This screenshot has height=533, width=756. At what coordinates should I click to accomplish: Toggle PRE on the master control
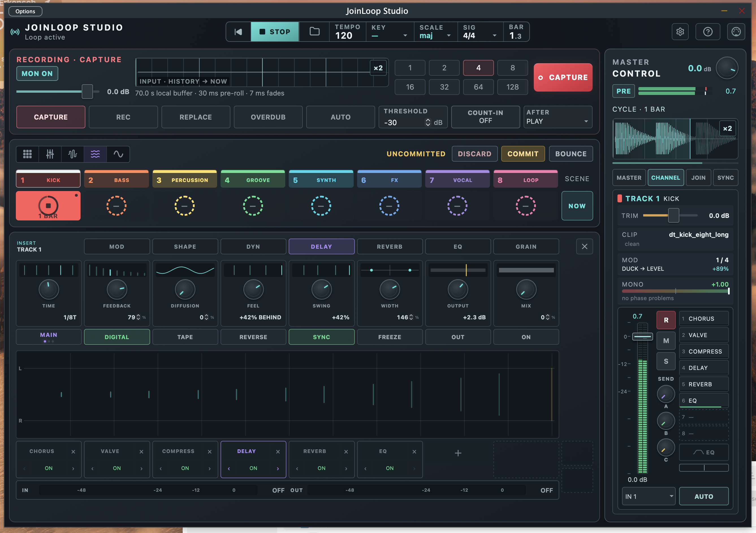tap(624, 91)
